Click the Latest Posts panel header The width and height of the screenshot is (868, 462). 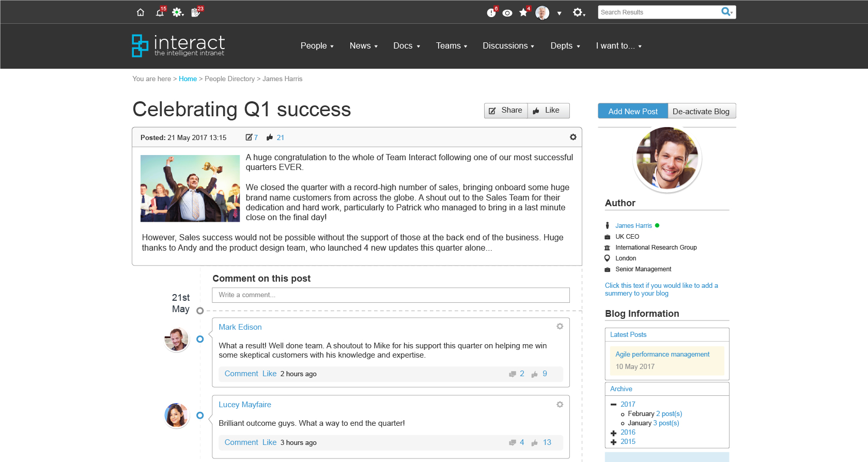[x=667, y=335]
